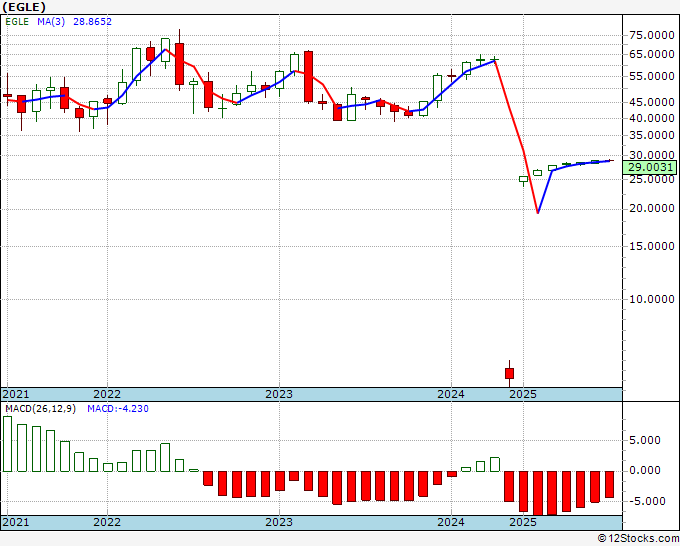
Task: Click the 15.0000 price axis label
Action: 651,246
